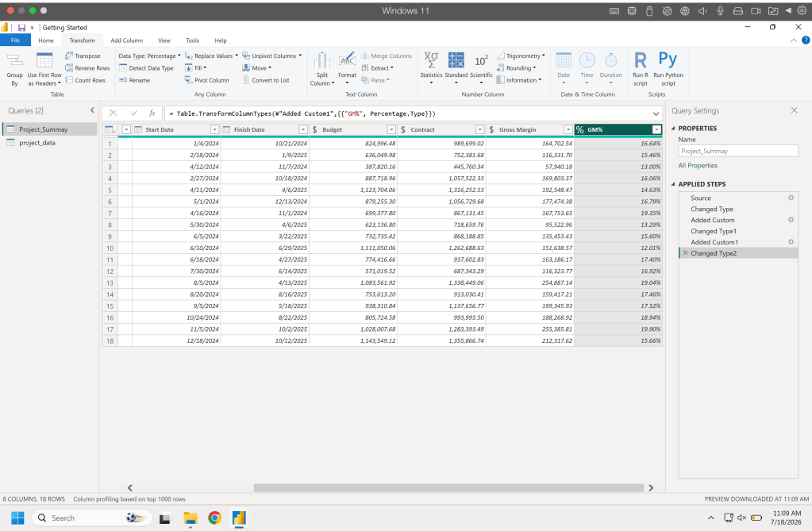Viewport: 812px width, 531px height.
Task: Close the Query Settings pane
Action: [794, 110]
